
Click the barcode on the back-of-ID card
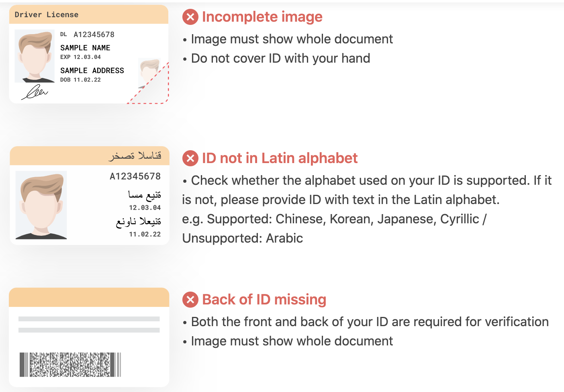(70, 365)
